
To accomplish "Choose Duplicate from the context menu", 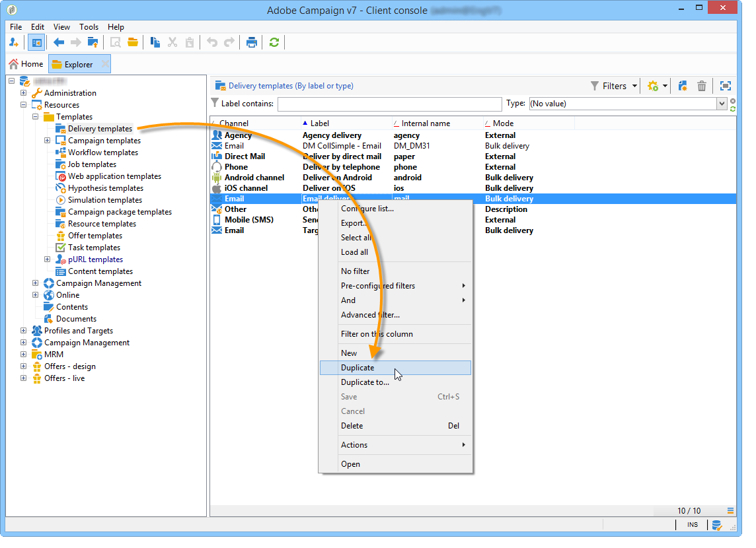I will pos(358,368).
